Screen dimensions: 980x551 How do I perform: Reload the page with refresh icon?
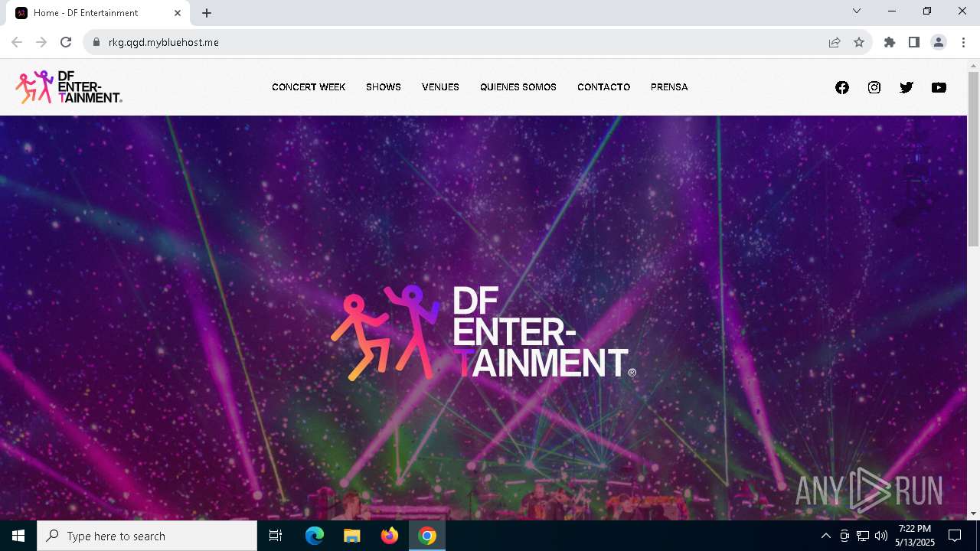pyautogui.click(x=66, y=42)
